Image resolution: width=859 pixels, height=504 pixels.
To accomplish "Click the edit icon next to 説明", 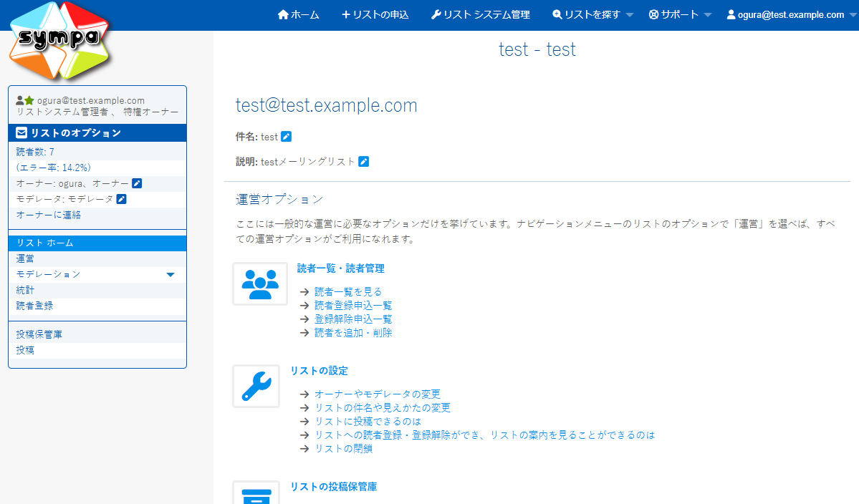I will pos(364,162).
